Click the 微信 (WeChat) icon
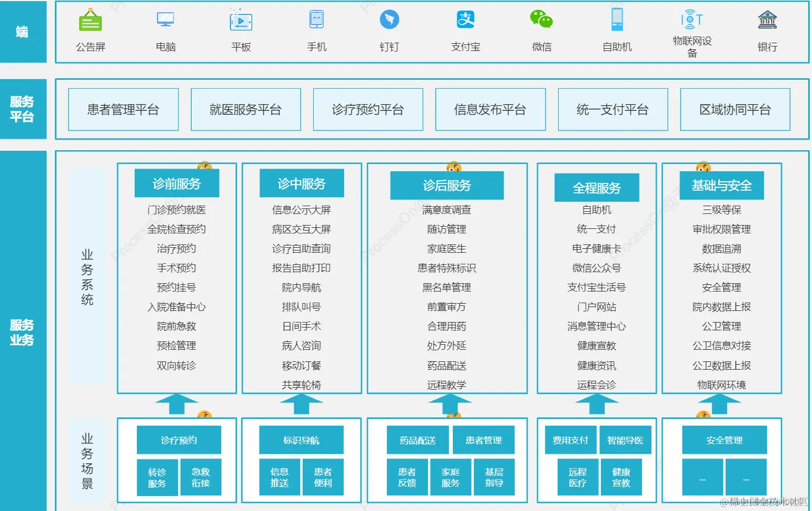 click(x=542, y=19)
